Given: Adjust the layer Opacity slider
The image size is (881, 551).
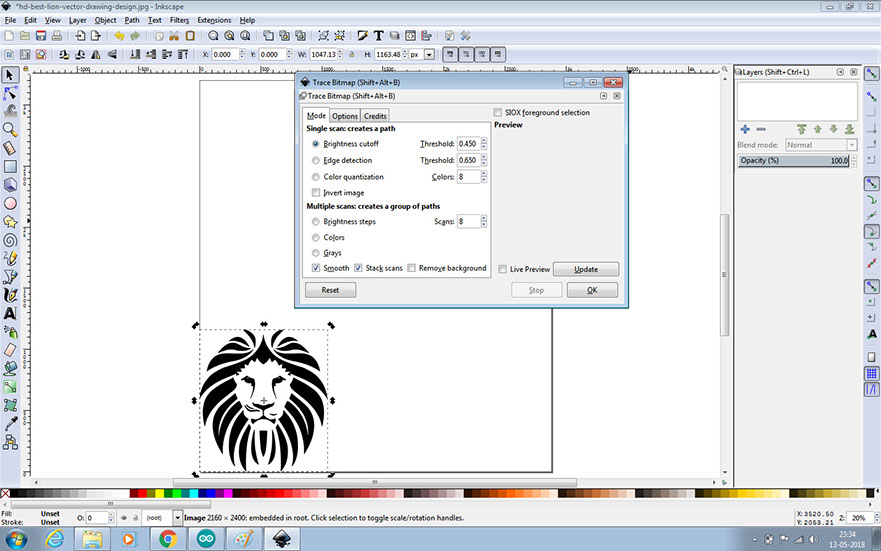Looking at the screenshot, I should (793, 161).
